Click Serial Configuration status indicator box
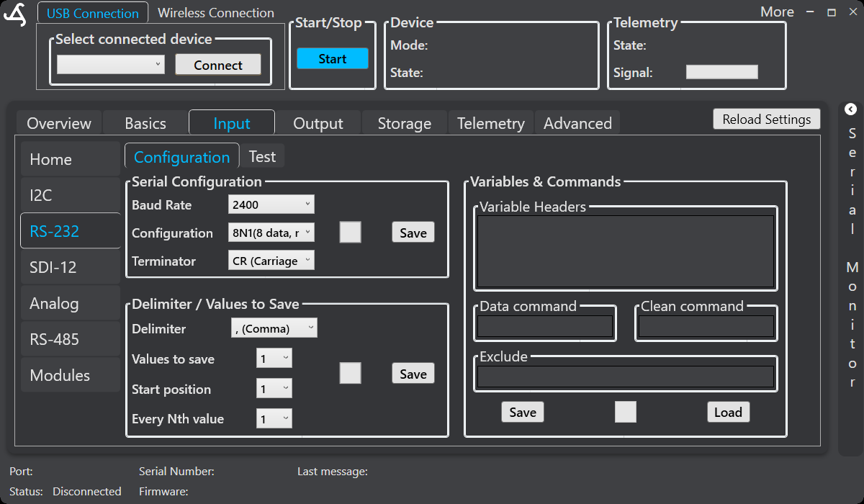The height and width of the screenshot is (504, 864). pyautogui.click(x=350, y=232)
